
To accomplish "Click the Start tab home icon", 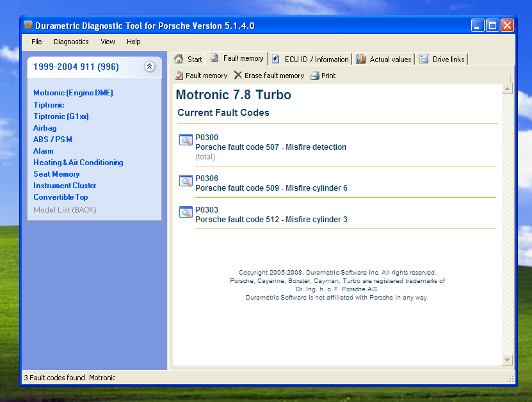I will [x=179, y=59].
